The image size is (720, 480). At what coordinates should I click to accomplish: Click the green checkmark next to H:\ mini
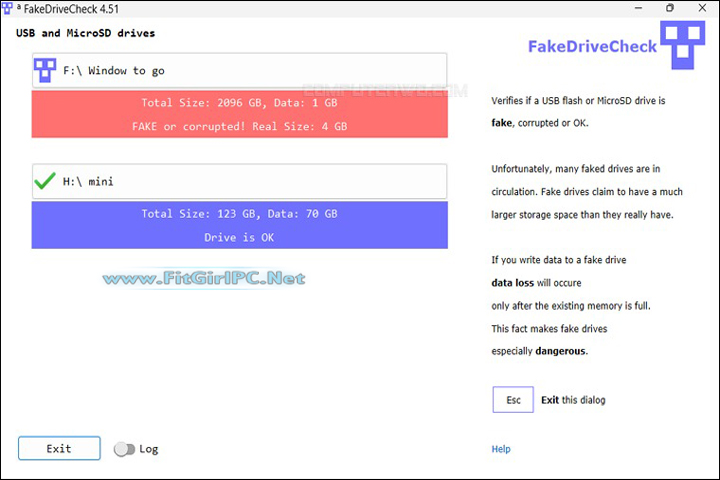pos(44,181)
